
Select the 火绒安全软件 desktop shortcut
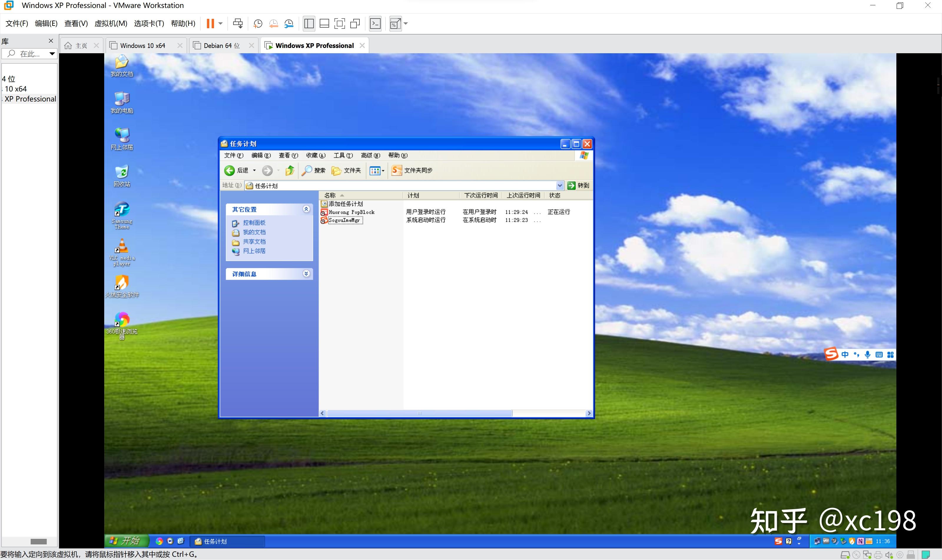(x=122, y=286)
